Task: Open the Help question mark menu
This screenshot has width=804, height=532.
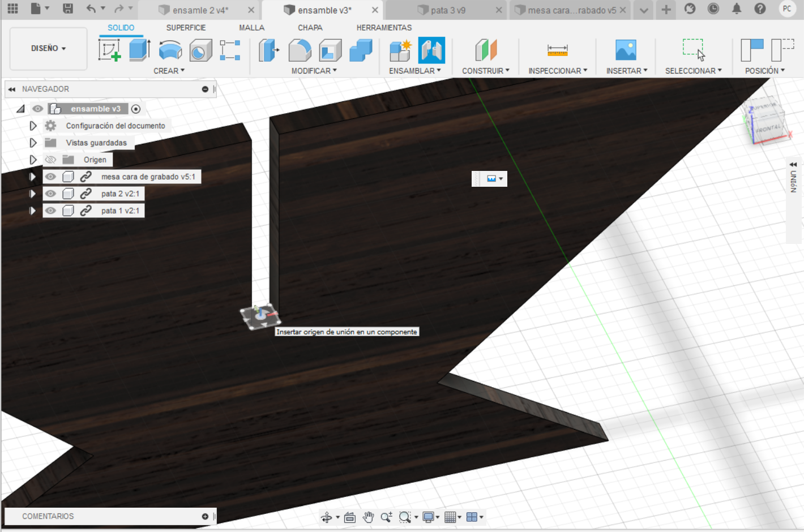Action: point(760,8)
